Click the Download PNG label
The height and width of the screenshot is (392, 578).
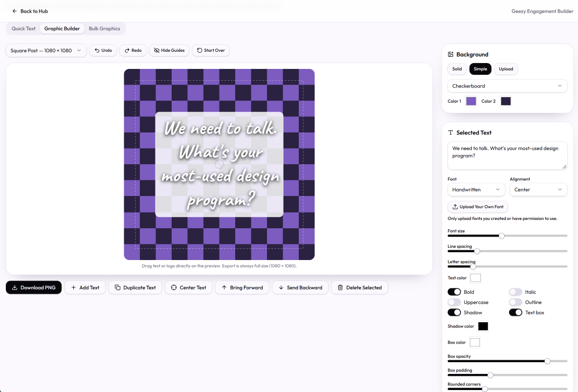(38, 288)
